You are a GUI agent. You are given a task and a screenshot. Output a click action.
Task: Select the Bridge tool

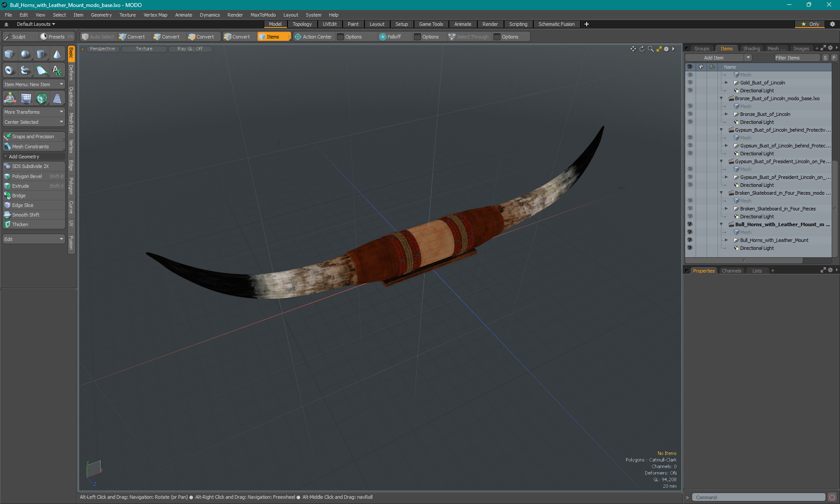tap(34, 196)
